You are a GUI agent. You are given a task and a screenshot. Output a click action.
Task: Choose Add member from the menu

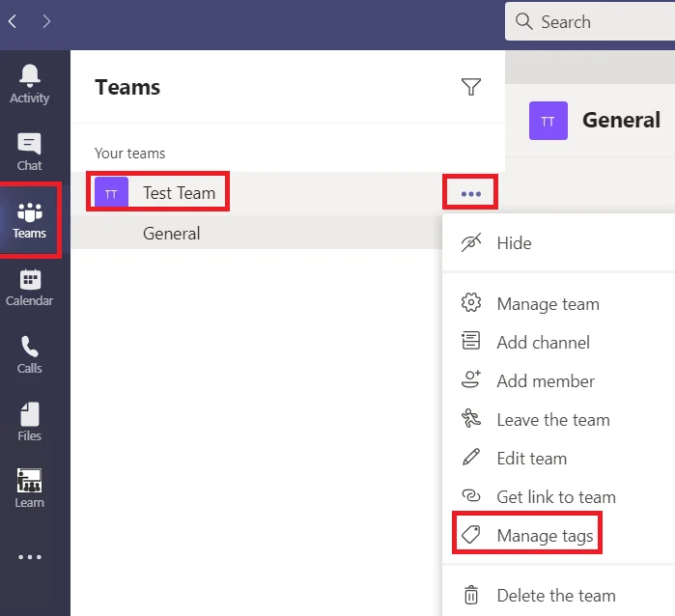[559, 381]
